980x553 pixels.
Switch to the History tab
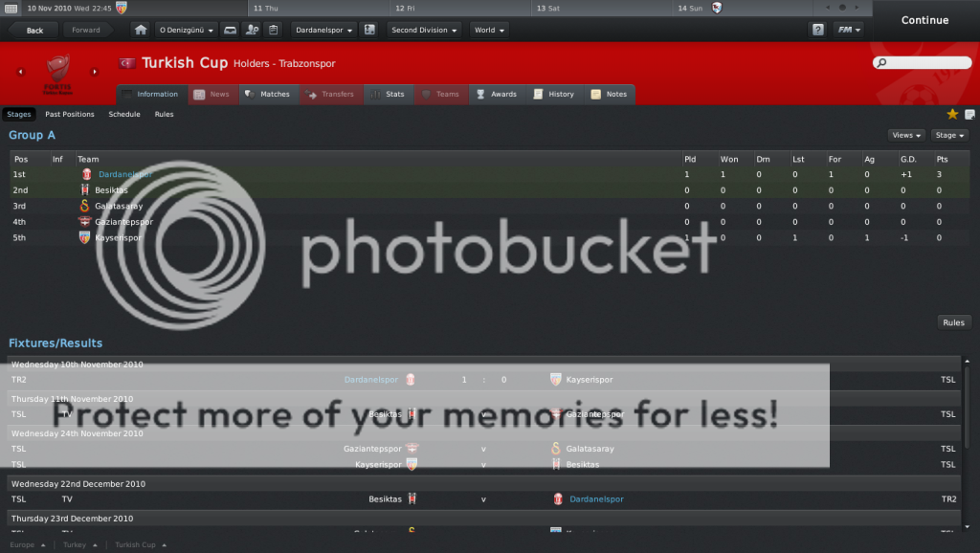554,95
